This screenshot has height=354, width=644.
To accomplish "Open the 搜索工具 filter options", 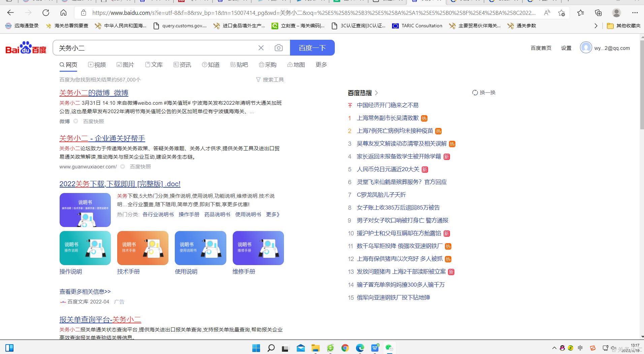I will tap(270, 80).
